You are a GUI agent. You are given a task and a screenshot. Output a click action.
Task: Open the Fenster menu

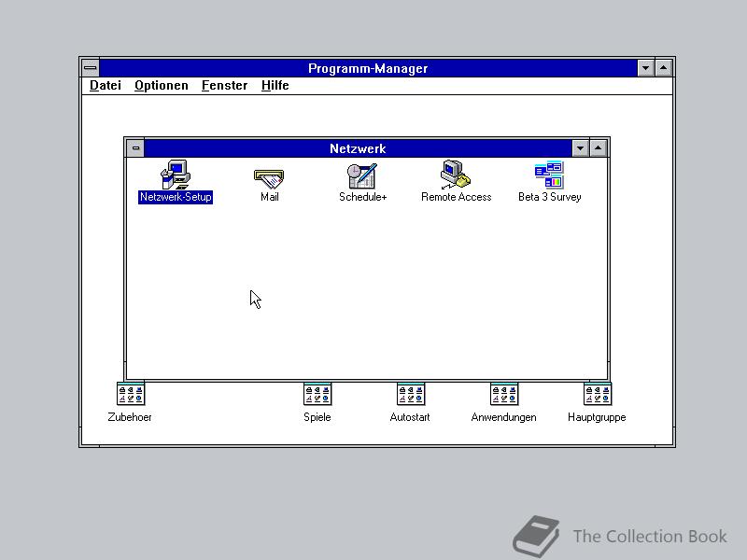[x=224, y=86]
